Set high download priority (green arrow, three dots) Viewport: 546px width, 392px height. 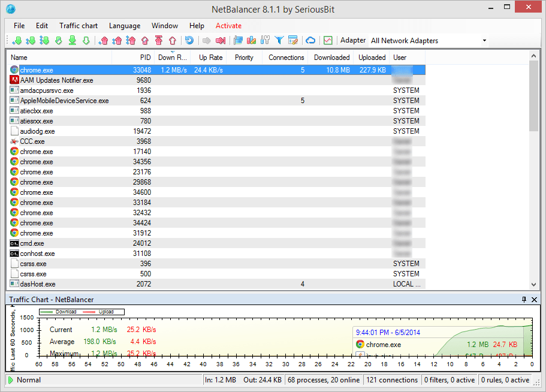(x=44, y=40)
